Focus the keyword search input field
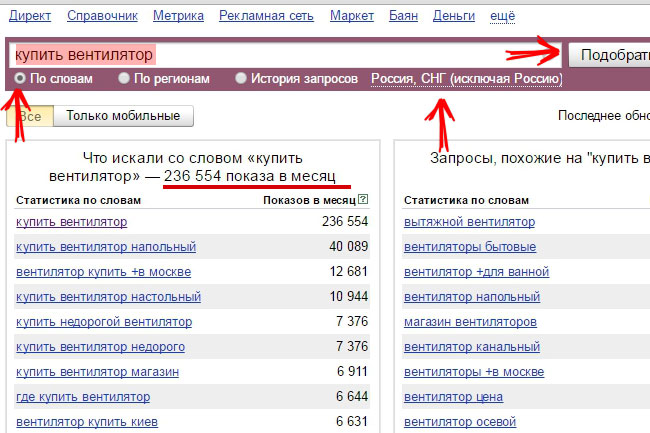The width and height of the screenshot is (650, 433). click(x=285, y=55)
